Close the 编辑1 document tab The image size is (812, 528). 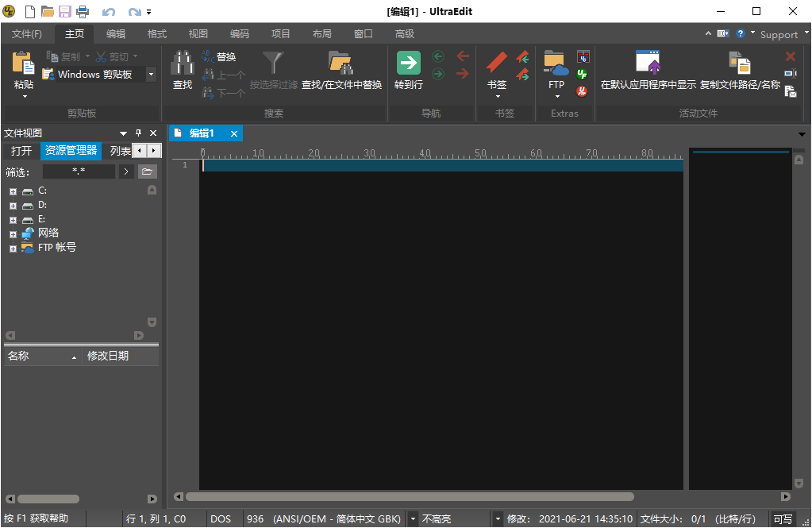(x=234, y=133)
